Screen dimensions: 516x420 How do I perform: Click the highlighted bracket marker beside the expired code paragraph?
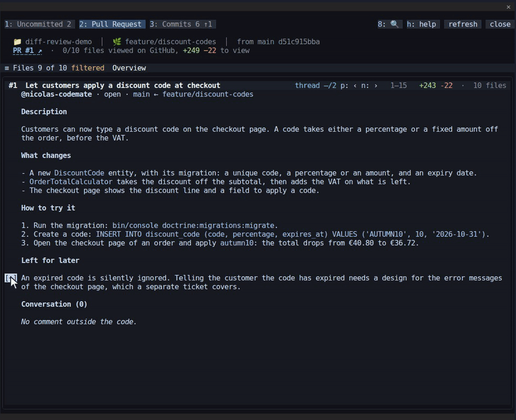click(x=10, y=278)
